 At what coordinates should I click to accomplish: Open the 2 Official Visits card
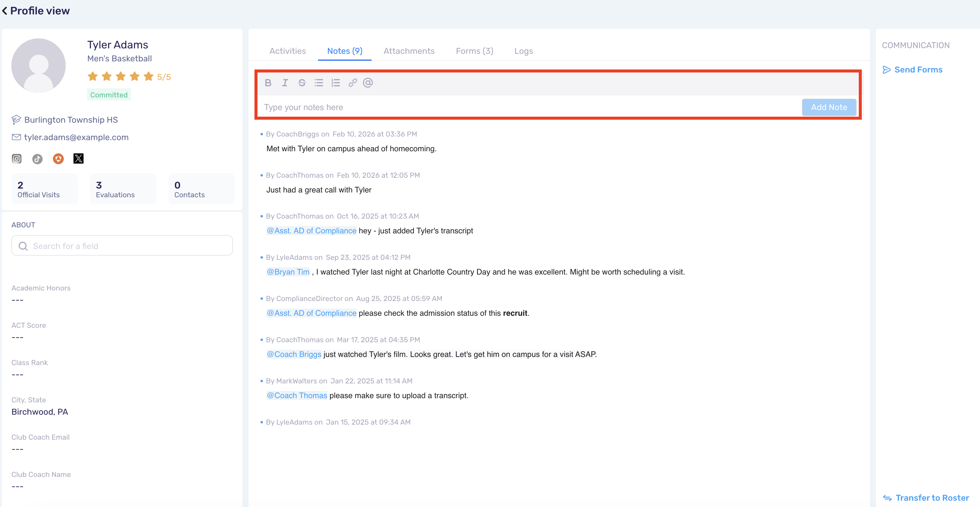pos(45,189)
